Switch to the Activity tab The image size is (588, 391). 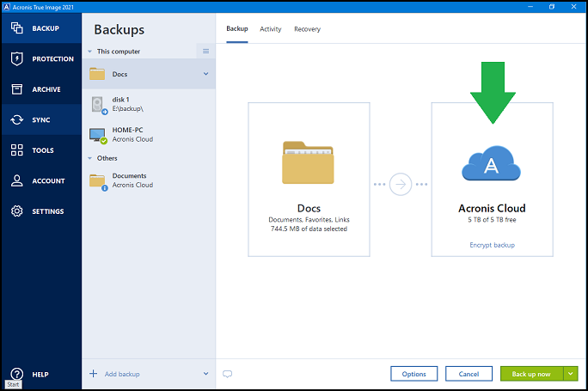271,29
